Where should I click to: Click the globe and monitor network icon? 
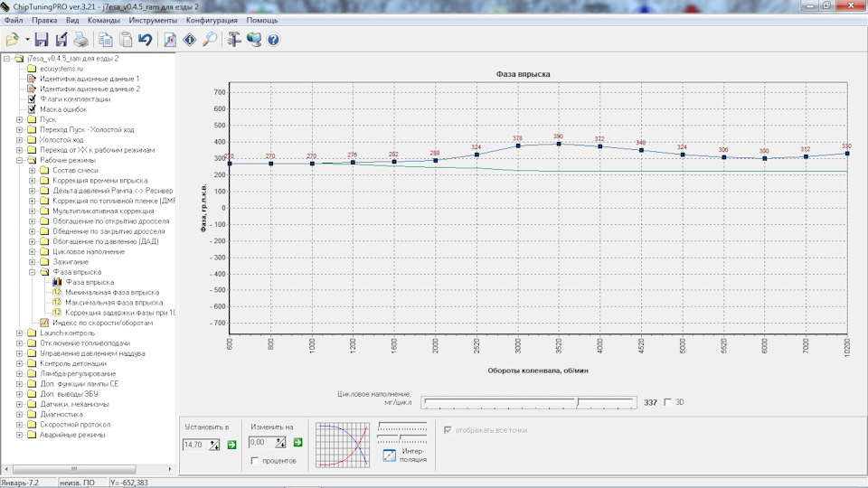coord(254,39)
